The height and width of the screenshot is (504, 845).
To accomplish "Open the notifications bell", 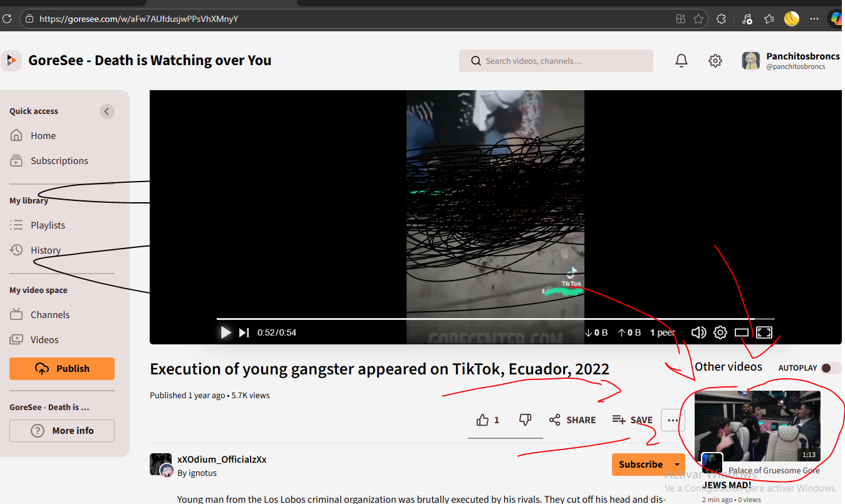I will click(682, 61).
